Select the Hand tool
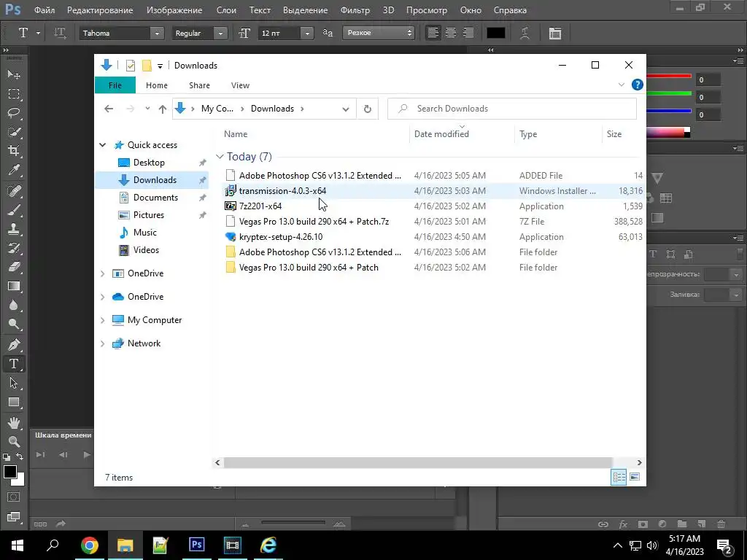The width and height of the screenshot is (747, 560). click(14, 422)
